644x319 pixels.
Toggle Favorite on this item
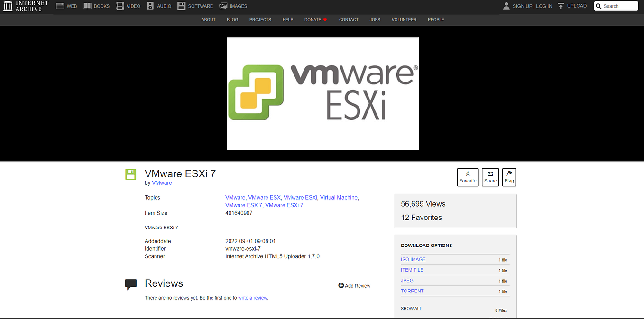[x=468, y=177]
